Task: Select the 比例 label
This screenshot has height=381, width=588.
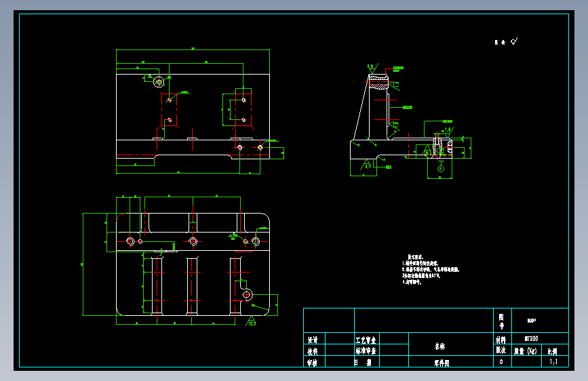Action: pyautogui.click(x=552, y=351)
